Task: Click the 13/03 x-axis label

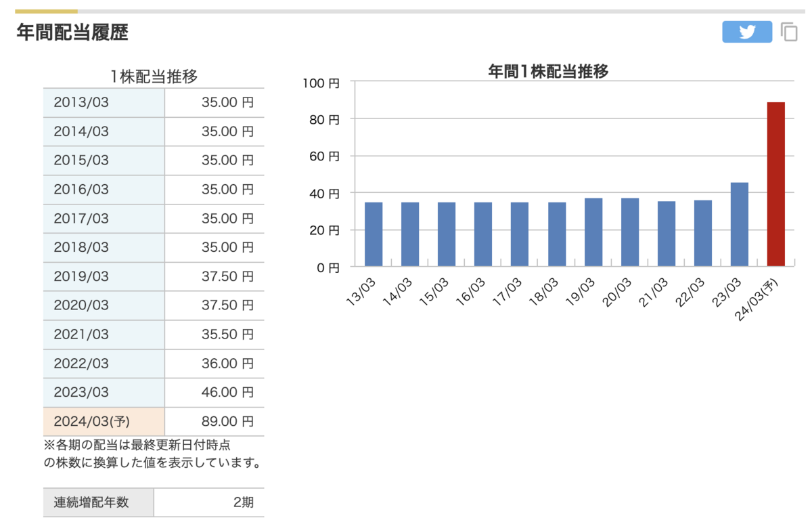Action: [361, 292]
